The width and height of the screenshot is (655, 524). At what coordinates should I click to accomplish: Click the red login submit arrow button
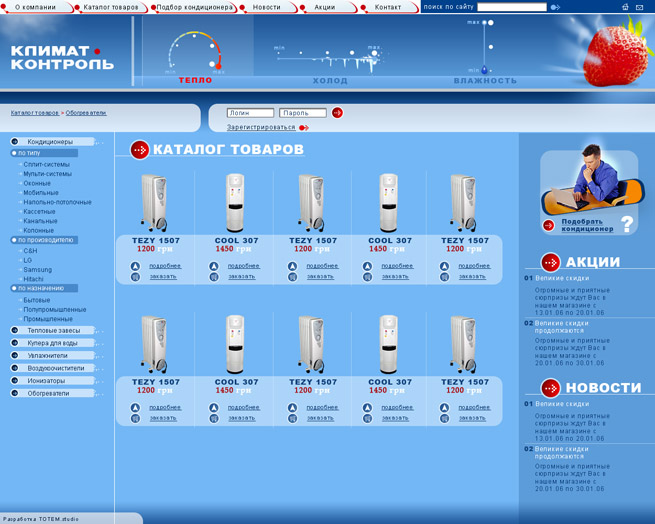click(338, 113)
